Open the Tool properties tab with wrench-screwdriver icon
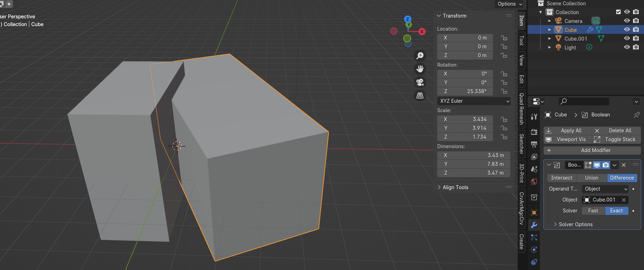Image resolution: width=644 pixels, height=270 pixels. click(x=534, y=117)
